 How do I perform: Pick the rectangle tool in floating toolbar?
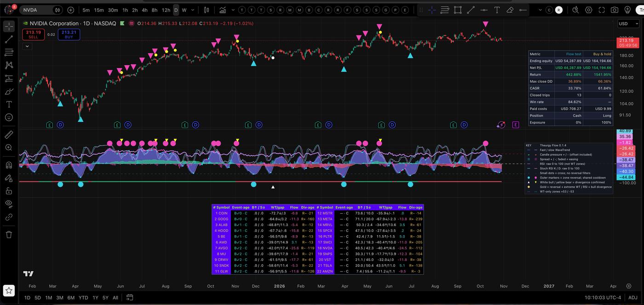(x=458, y=10)
